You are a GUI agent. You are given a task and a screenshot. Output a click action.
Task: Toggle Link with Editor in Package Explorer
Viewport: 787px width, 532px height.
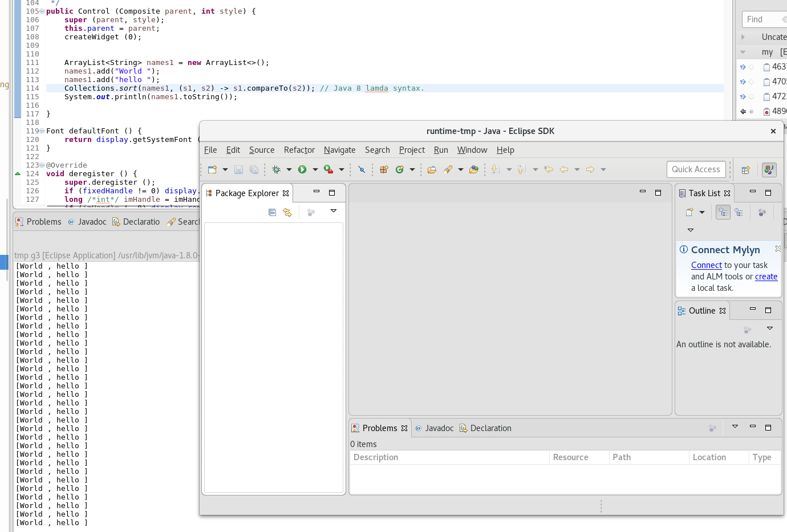287,212
